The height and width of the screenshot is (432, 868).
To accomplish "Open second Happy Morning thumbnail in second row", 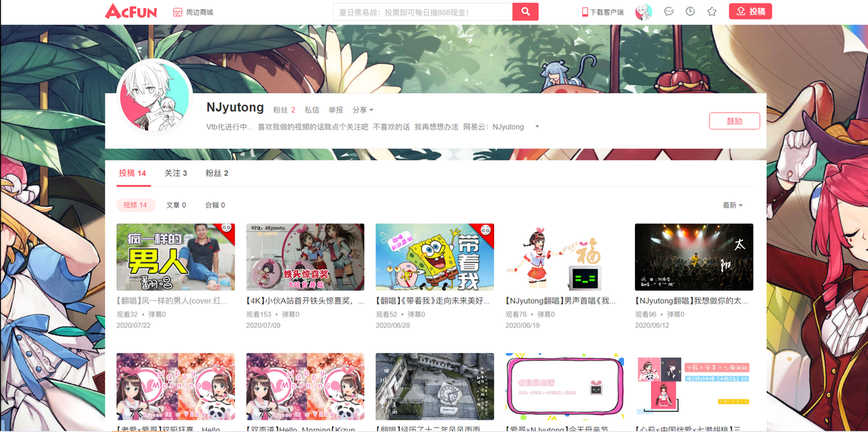I will click(x=305, y=386).
